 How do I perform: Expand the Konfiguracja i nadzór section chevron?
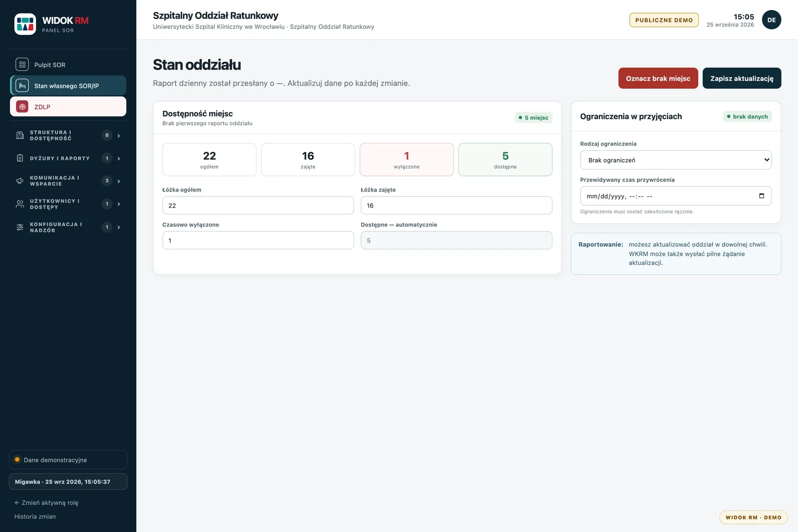point(119,227)
